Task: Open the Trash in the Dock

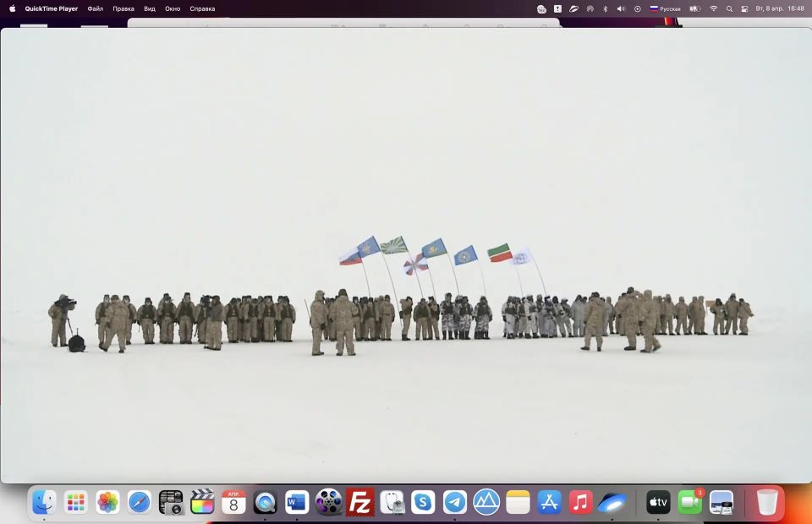Action: click(767, 502)
